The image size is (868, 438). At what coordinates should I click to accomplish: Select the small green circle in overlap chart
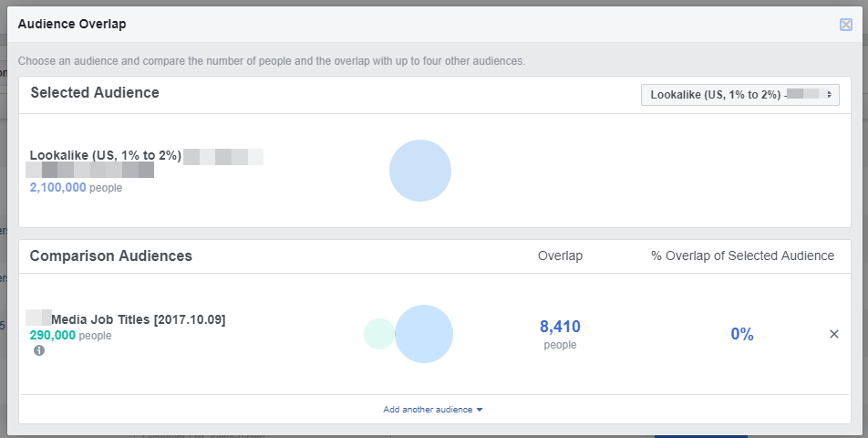pyautogui.click(x=377, y=334)
